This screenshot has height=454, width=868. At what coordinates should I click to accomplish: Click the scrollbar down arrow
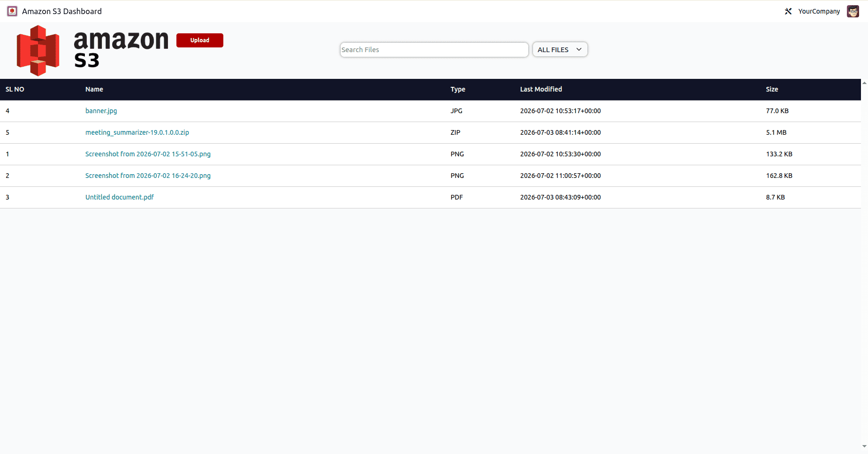tap(864, 446)
